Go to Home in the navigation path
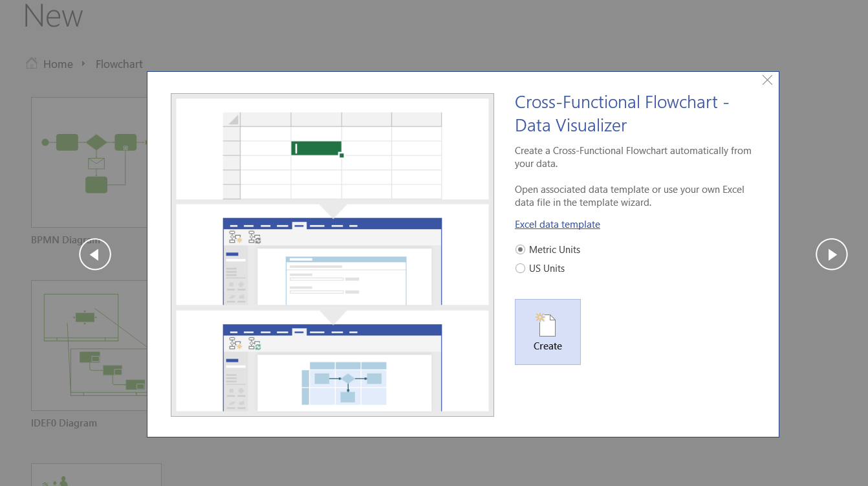Viewport: 868px width, 486px height. pos(58,63)
